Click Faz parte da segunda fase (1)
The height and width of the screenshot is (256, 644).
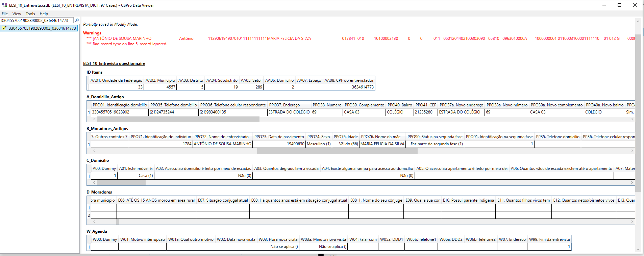tap(435, 144)
